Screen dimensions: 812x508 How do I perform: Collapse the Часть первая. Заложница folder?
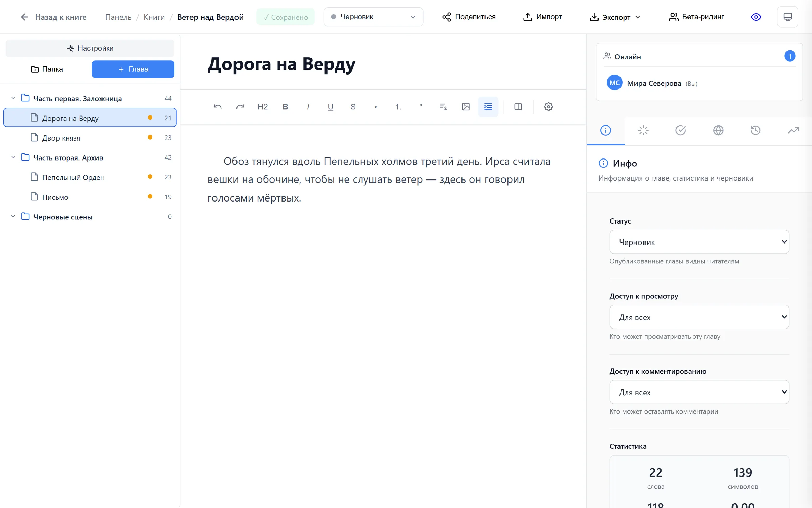[x=13, y=98]
